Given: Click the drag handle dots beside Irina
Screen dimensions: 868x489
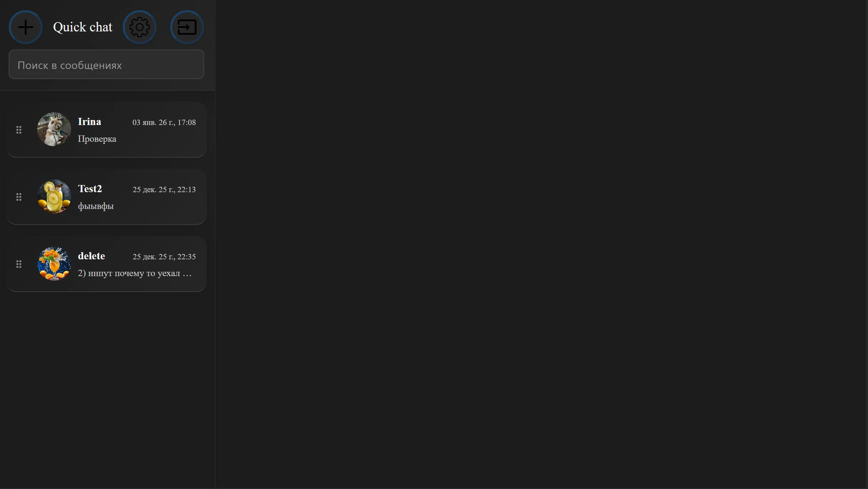Looking at the screenshot, I should pyautogui.click(x=19, y=130).
